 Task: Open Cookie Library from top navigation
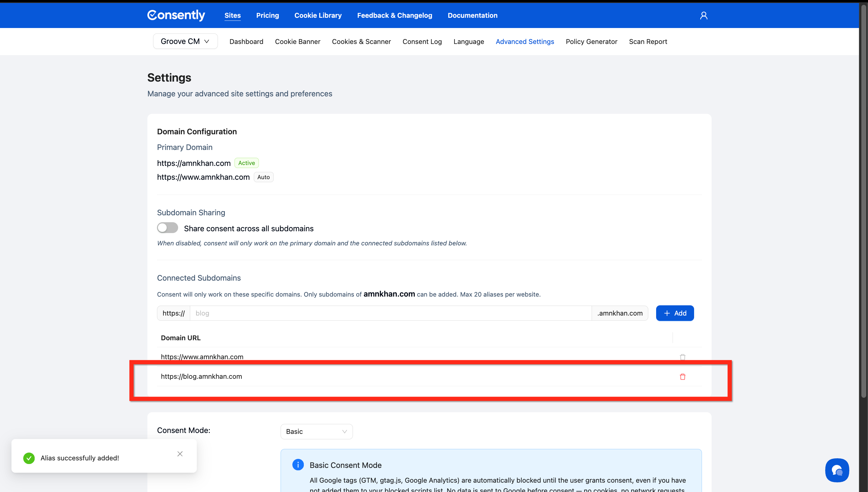[x=317, y=15]
